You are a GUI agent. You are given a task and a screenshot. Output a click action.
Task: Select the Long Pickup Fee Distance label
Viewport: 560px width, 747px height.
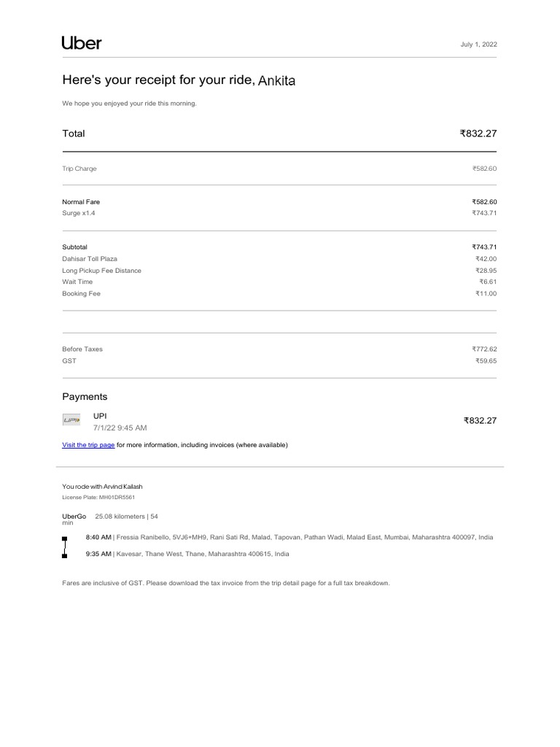(102, 271)
